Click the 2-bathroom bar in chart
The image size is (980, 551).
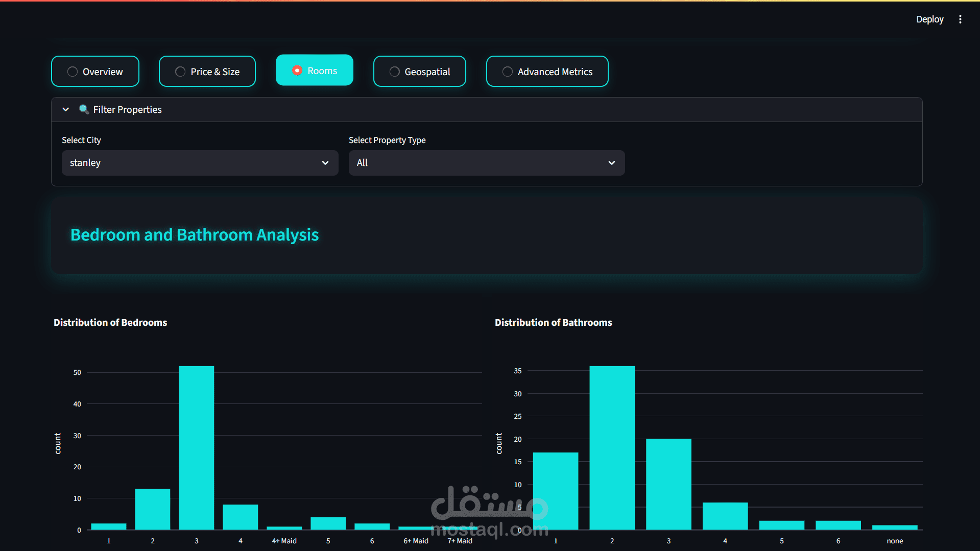[612, 448]
